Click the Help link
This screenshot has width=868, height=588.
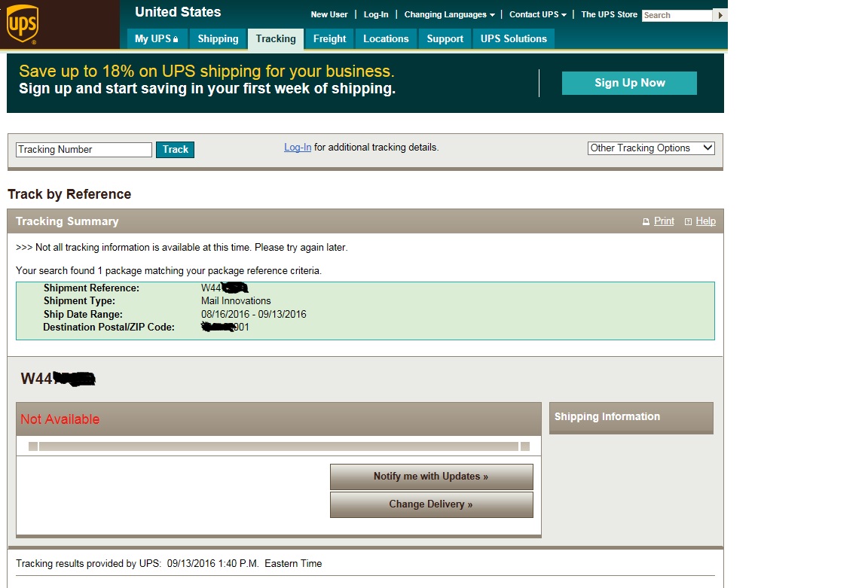point(705,221)
